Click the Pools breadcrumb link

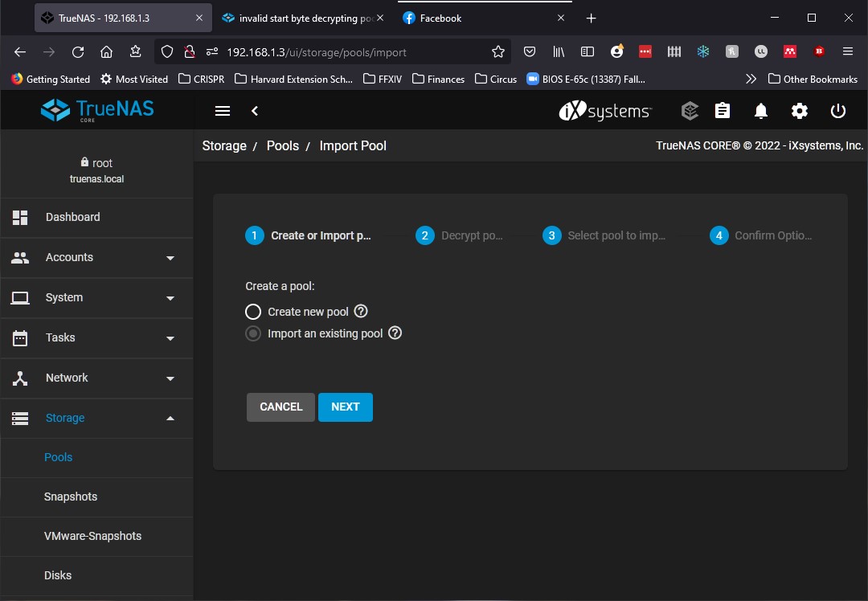click(x=283, y=145)
